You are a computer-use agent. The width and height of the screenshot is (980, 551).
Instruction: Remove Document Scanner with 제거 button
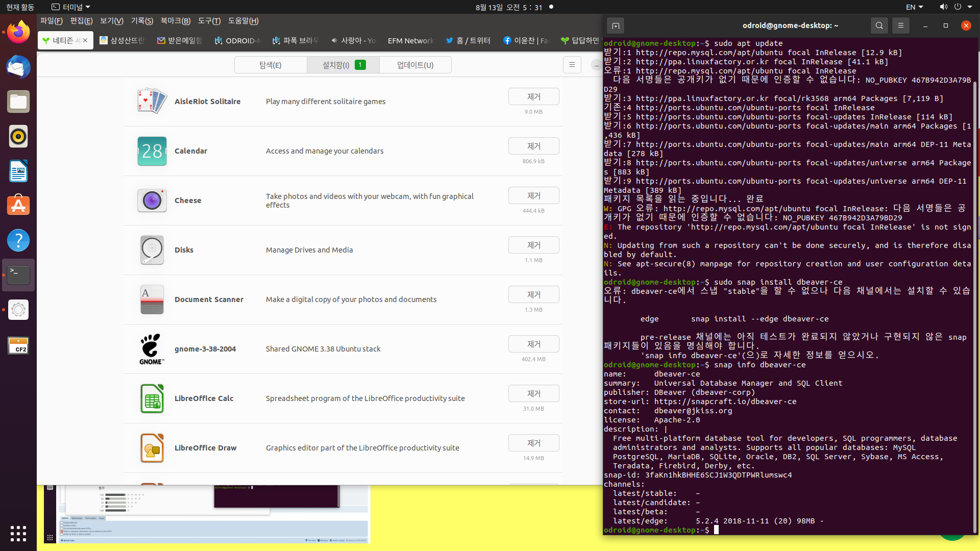(x=533, y=294)
